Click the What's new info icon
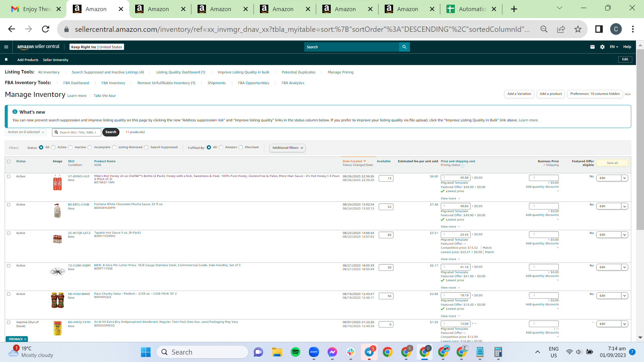 [x=15, y=112]
